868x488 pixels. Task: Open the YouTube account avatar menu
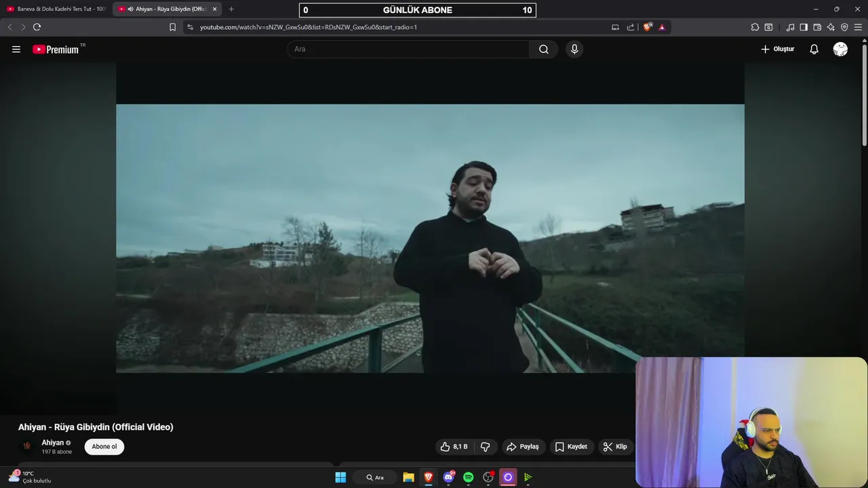click(840, 49)
